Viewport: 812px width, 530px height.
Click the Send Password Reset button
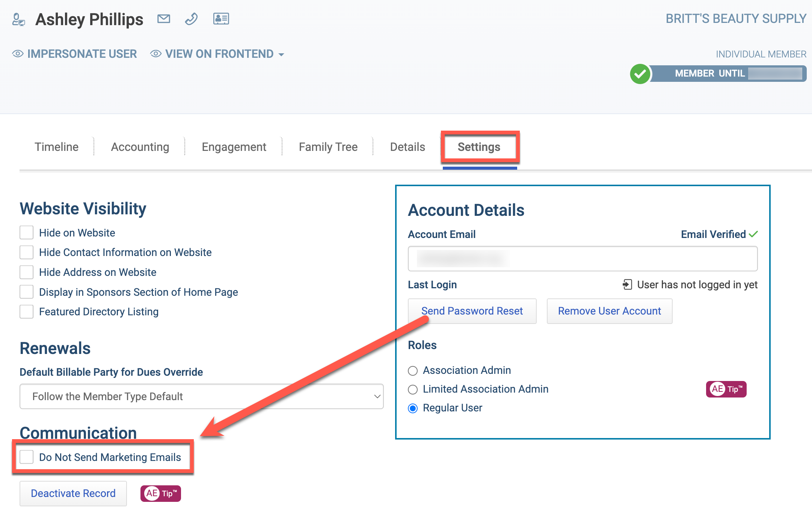[472, 311]
